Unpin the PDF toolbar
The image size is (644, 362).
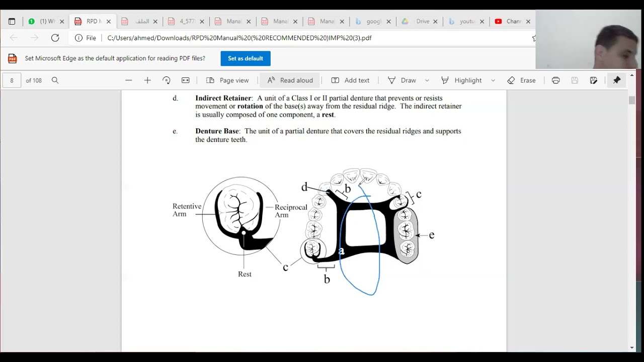[617, 80]
